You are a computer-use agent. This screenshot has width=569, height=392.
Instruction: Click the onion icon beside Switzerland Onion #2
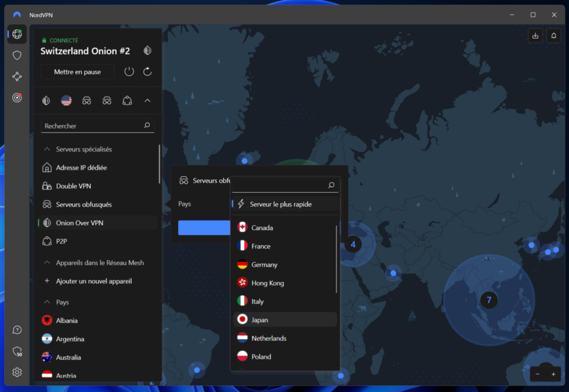(x=147, y=50)
